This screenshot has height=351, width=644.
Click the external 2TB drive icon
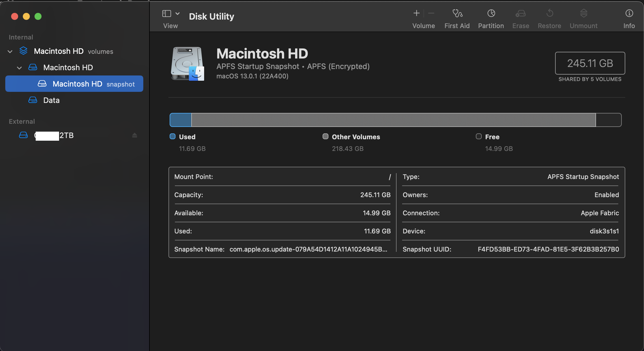pos(23,135)
